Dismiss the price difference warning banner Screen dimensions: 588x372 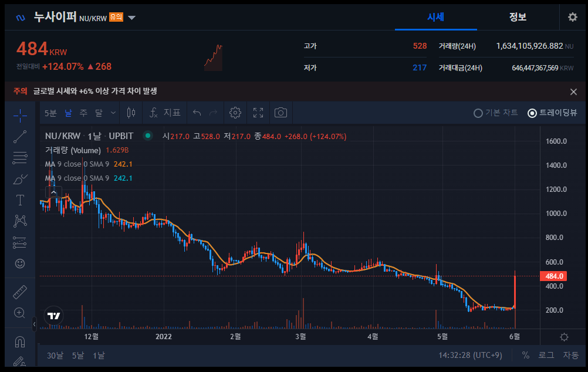coord(573,92)
